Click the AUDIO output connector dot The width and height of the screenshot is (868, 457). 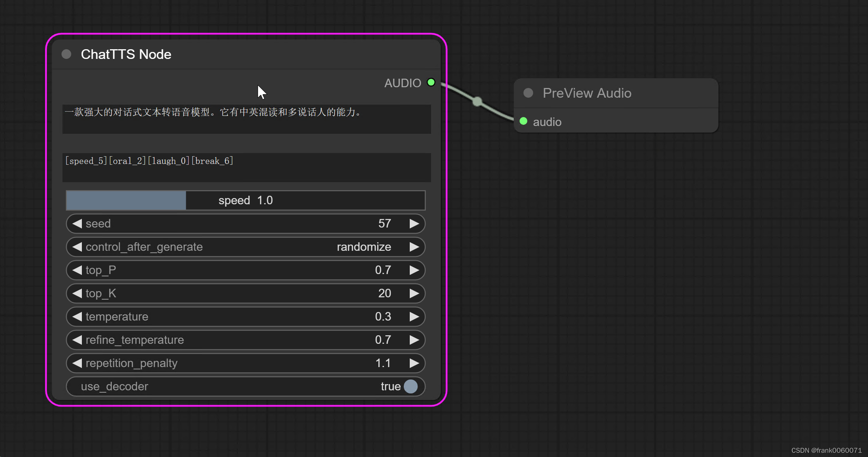point(431,83)
